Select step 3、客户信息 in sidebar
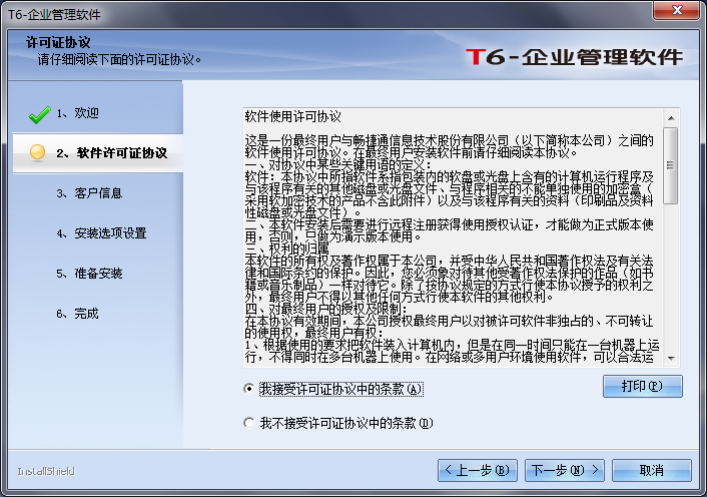Image resolution: width=707 pixels, height=497 pixels. click(89, 193)
